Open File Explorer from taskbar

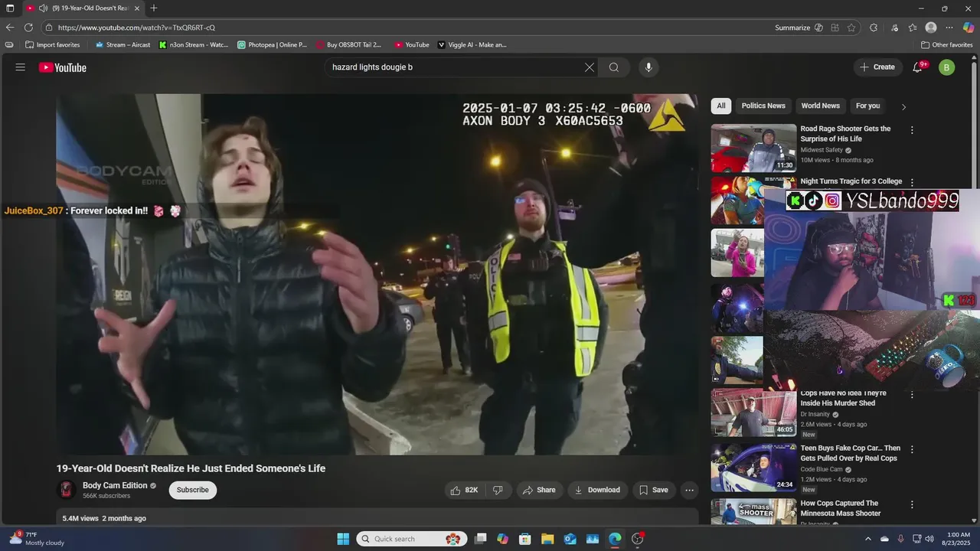coord(547,539)
